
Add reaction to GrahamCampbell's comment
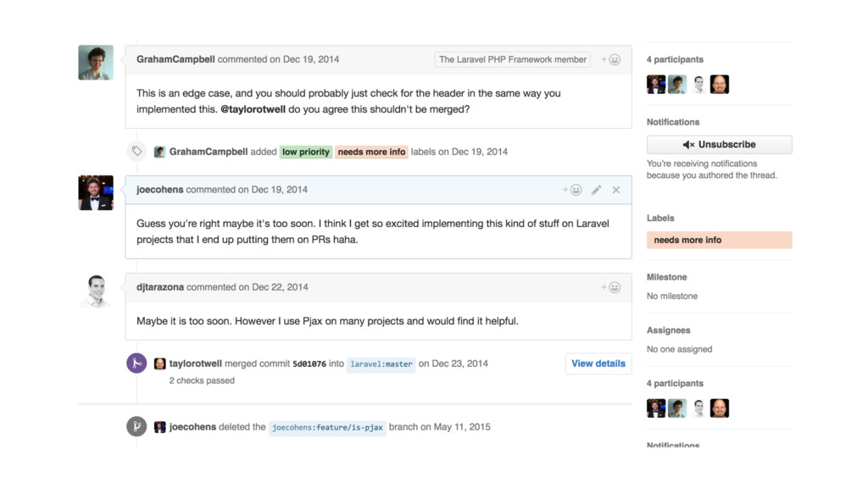[611, 60]
